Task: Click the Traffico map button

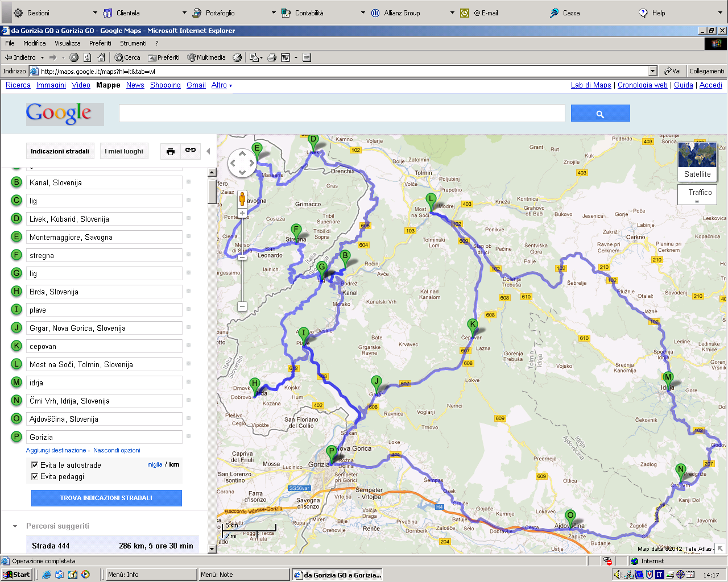Action: pos(697,194)
